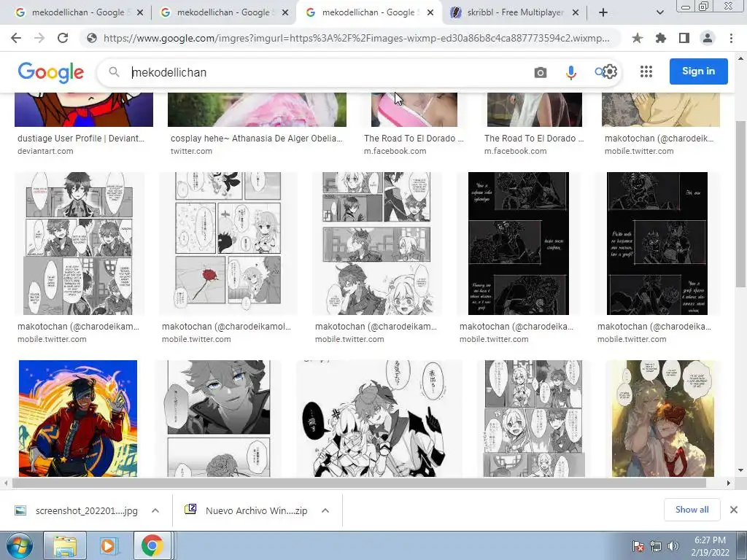747x560 pixels.
Task: Reload the current page
Action: 63,38
